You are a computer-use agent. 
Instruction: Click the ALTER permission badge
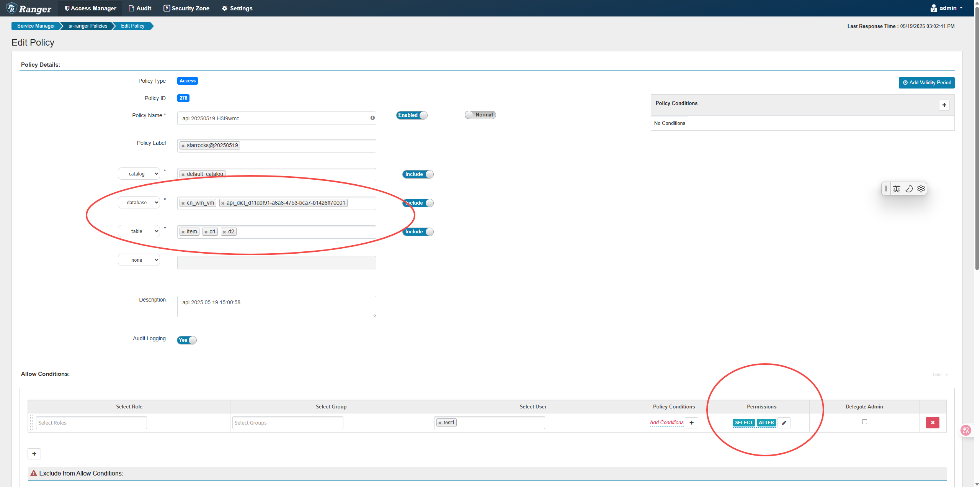766,423
